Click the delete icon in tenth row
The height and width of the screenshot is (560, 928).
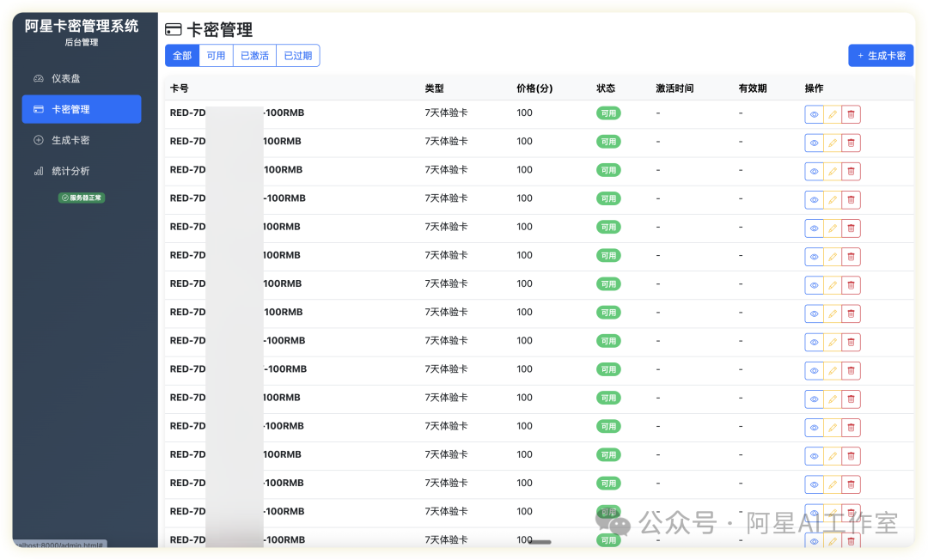(851, 371)
